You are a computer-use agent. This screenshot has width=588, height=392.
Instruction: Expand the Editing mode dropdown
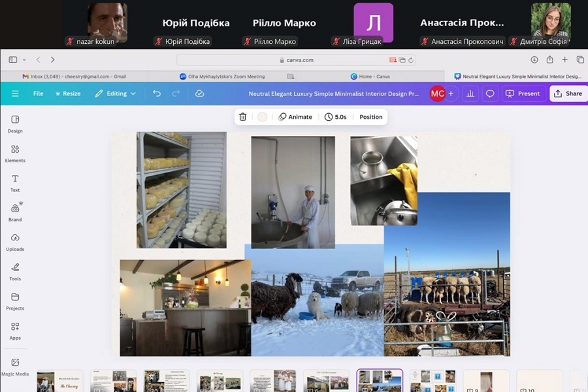pos(116,93)
